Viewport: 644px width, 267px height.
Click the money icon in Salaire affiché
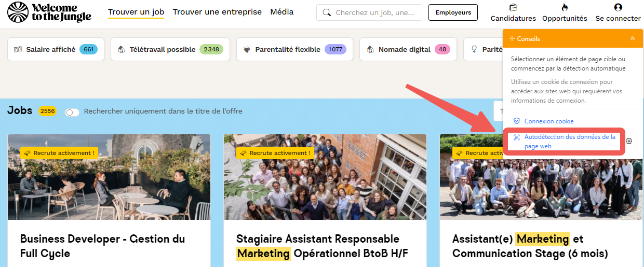pyautogui.click(x=18, y=49)
